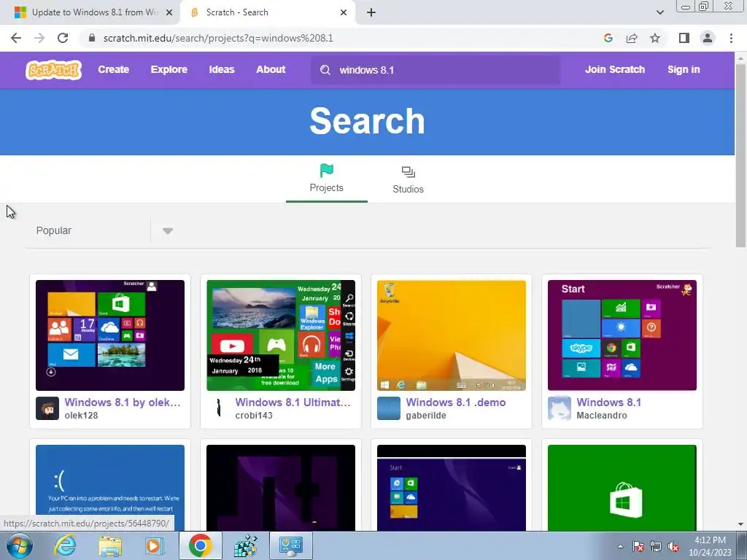Click crobi143 username link
This screenshot has height=560, width=747.
(254, 415)
